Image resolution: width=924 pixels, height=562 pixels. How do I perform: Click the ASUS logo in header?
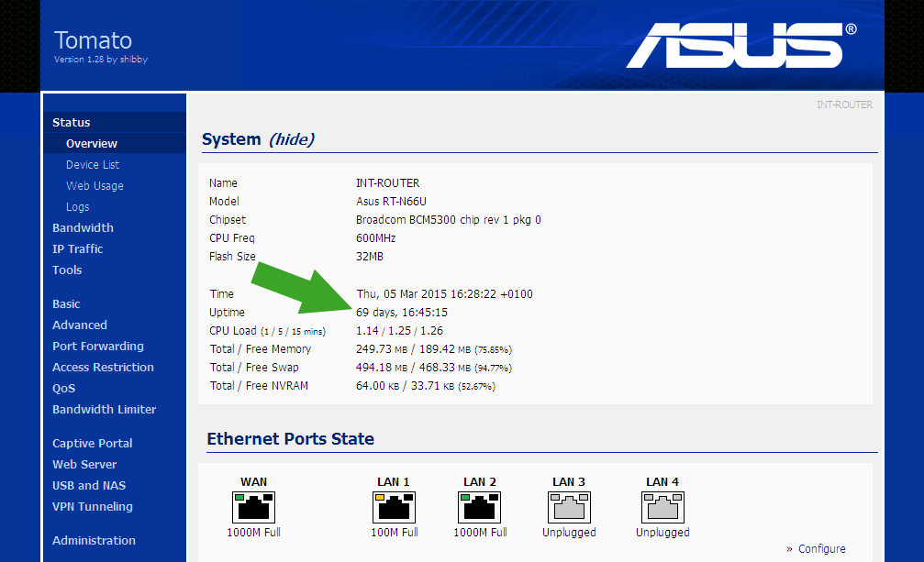pos(741,47)
